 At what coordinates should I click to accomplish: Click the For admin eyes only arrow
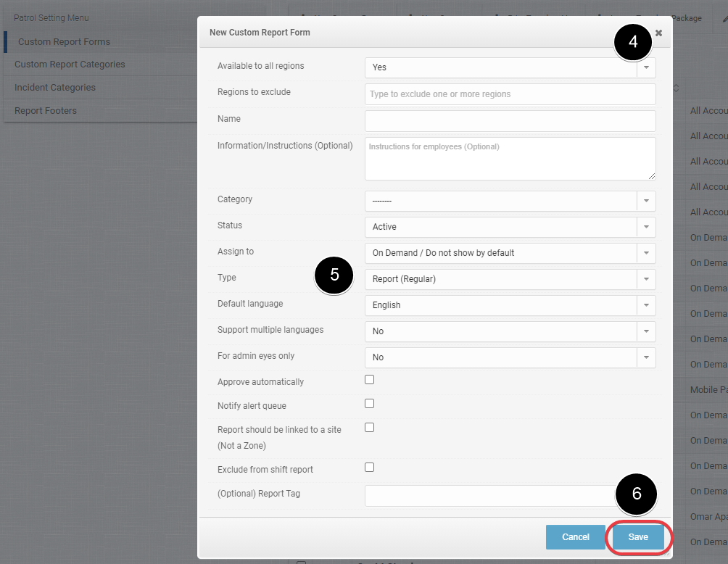646,357
